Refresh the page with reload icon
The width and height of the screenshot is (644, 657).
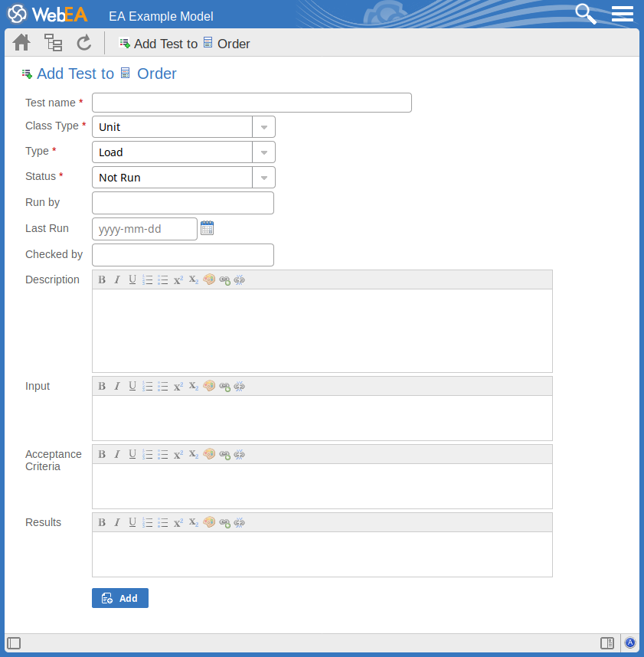[84, 43]
